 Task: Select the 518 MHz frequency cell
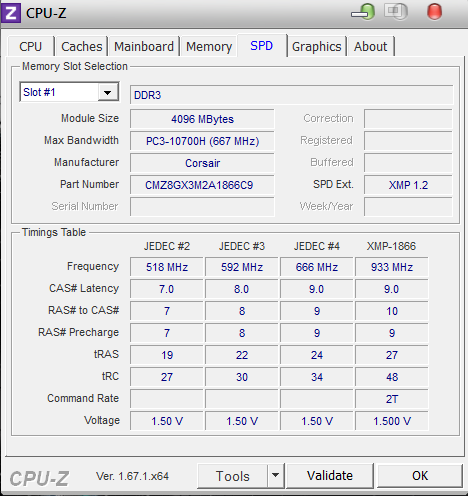tap(167, 267)
